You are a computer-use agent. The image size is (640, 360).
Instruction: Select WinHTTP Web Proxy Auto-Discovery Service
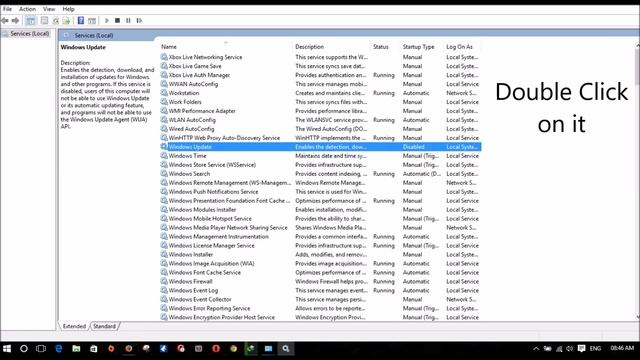click(320, 138)
